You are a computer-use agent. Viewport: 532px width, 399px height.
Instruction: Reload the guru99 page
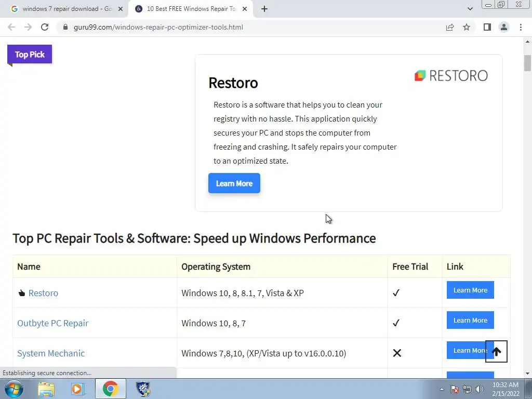45,27
